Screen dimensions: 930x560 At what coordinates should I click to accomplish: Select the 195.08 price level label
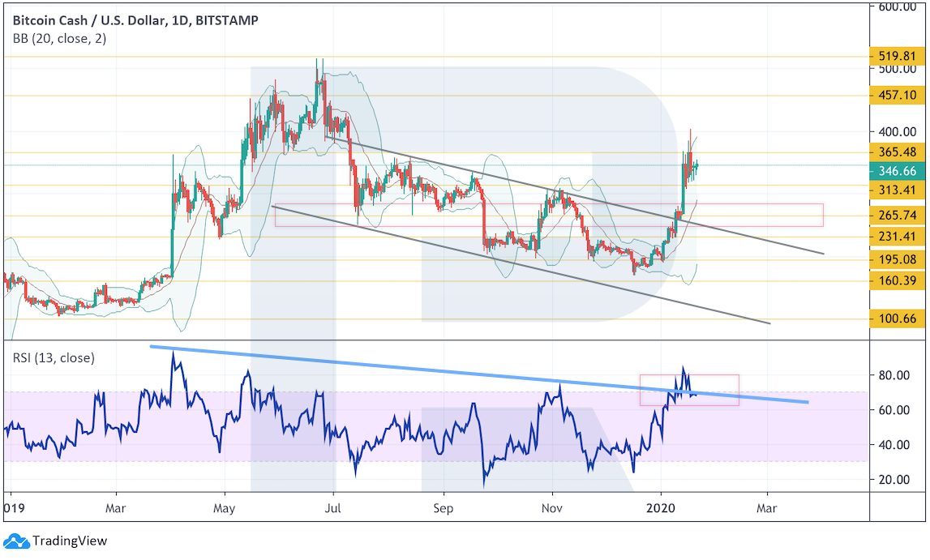(898, 259)
